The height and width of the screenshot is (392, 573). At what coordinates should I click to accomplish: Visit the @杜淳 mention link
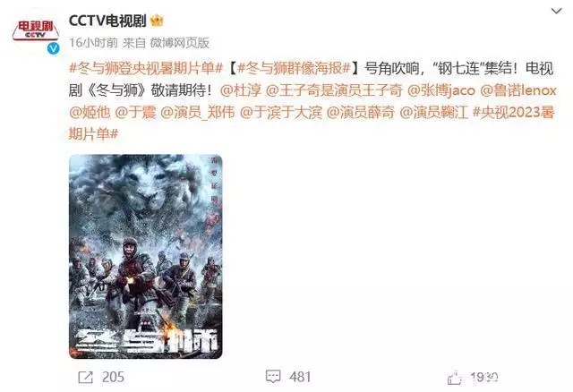pyautogui.click(x=241, y=90)
